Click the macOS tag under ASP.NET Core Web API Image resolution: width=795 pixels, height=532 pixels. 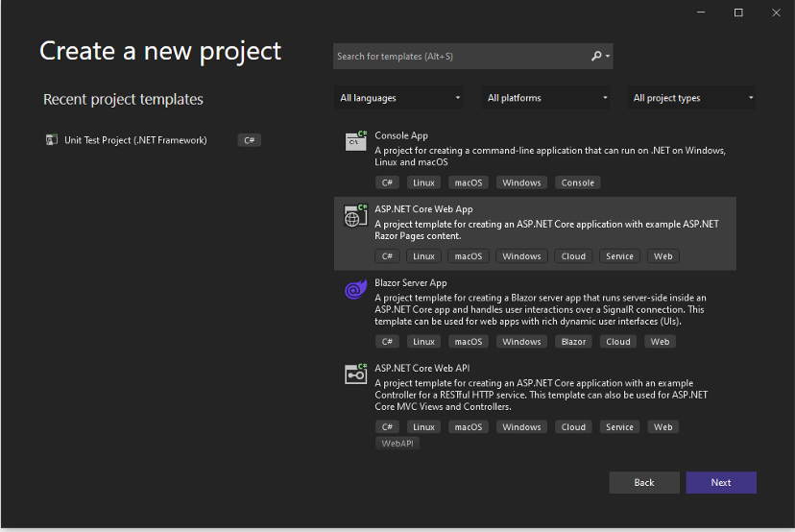468,427
